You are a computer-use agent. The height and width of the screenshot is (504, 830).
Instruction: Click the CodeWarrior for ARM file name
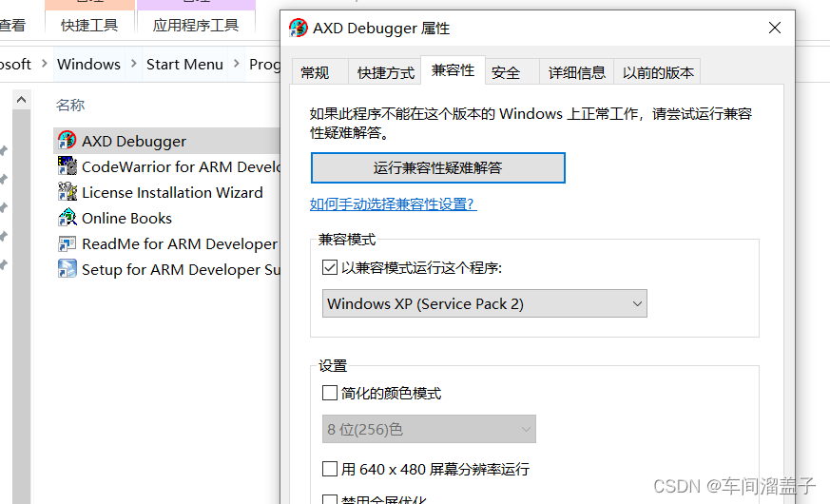point(181,166)
